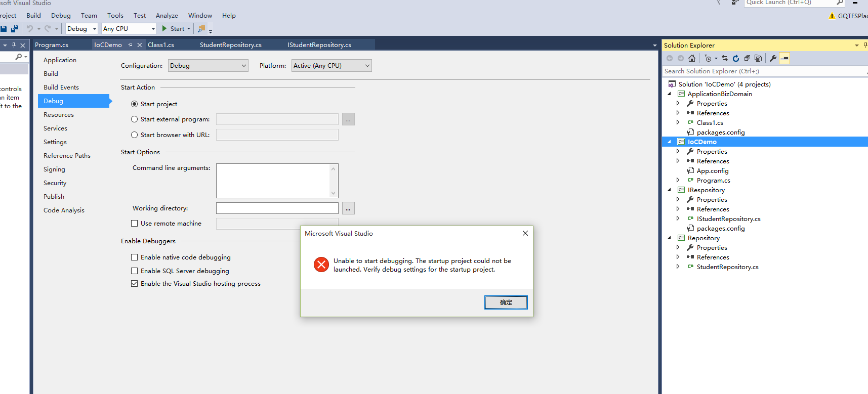Screen dimensions: 868x394
Task: Open the document tabs overflow dropdown
Action: tap(654, 46)
